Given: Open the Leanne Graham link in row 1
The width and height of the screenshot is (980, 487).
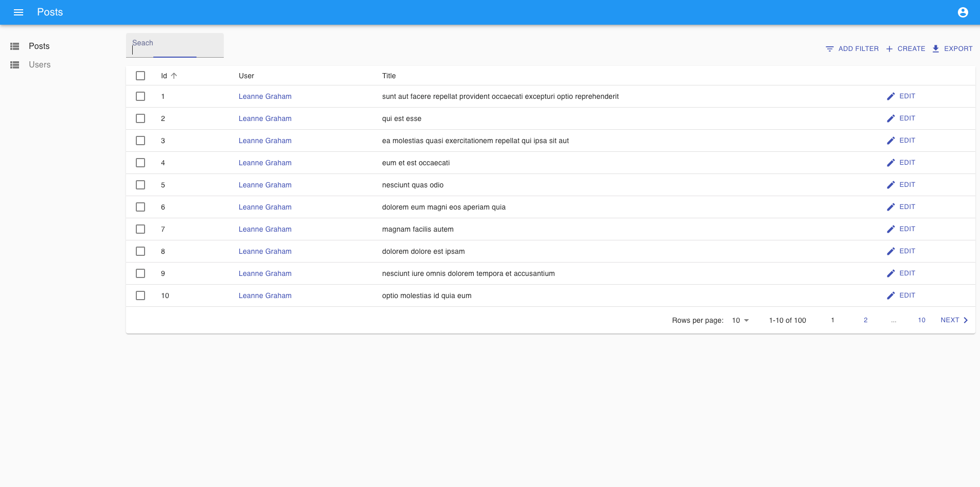Looking at the screenshot, I should (x=265, y=96).
